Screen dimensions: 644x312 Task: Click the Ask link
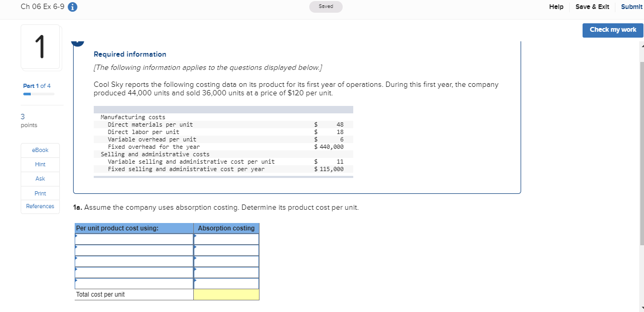pyautogui.click(x=40, y=179)
